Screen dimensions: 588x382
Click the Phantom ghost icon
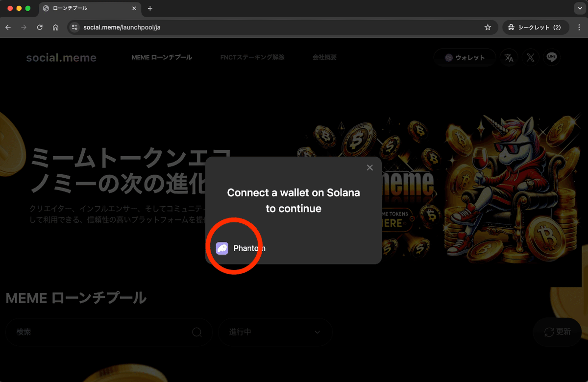coord(222,248)
